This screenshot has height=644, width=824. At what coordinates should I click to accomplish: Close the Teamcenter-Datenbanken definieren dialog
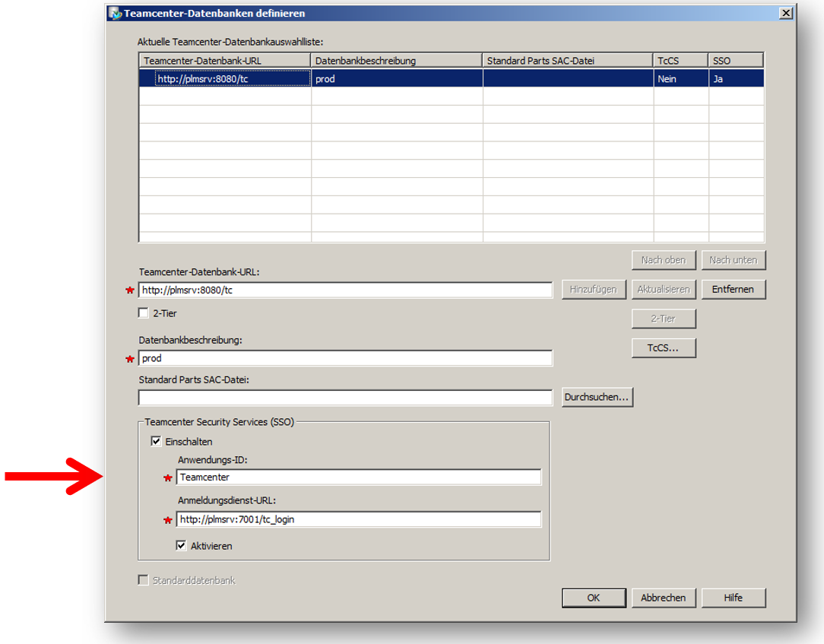[x=785, y=13]
